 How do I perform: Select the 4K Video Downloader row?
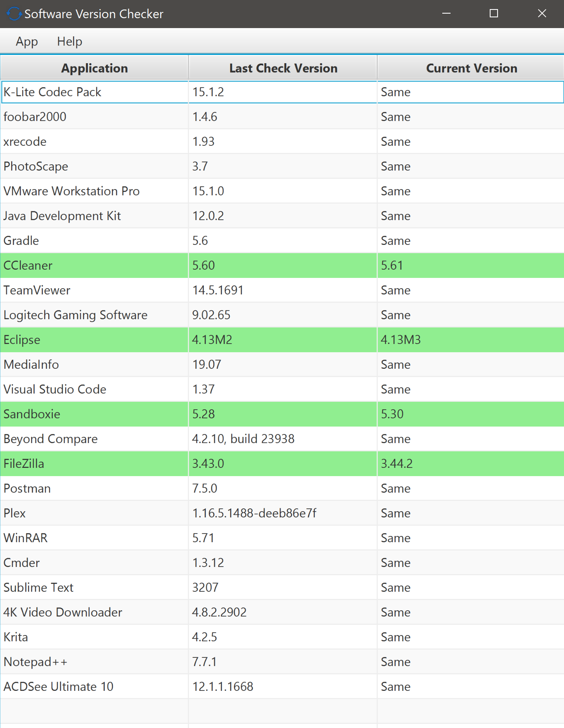click(282, 612)
